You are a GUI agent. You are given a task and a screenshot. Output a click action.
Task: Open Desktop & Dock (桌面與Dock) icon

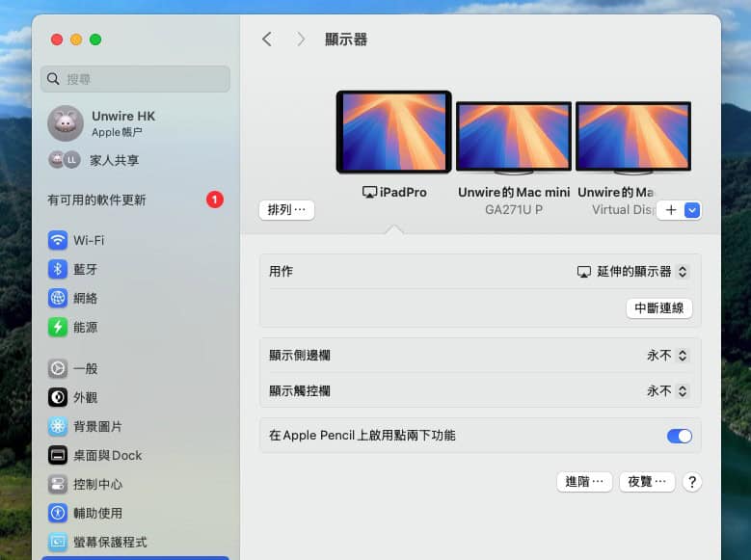click(x=58, y=455)
